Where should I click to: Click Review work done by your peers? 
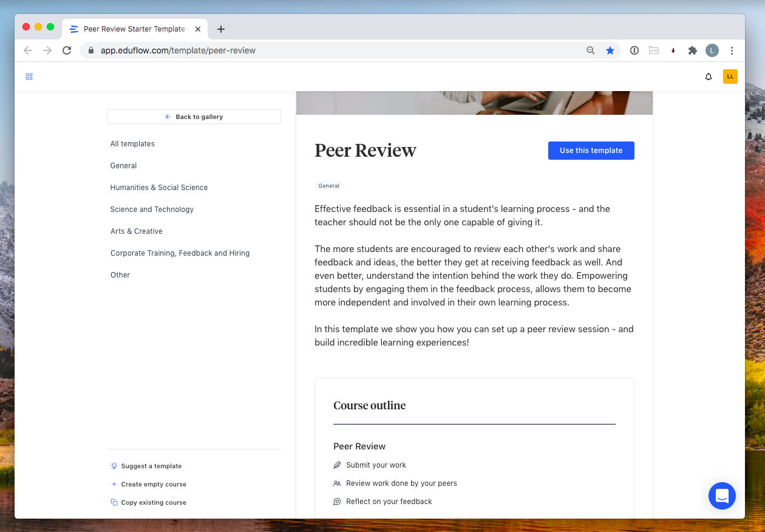(401, 483)
